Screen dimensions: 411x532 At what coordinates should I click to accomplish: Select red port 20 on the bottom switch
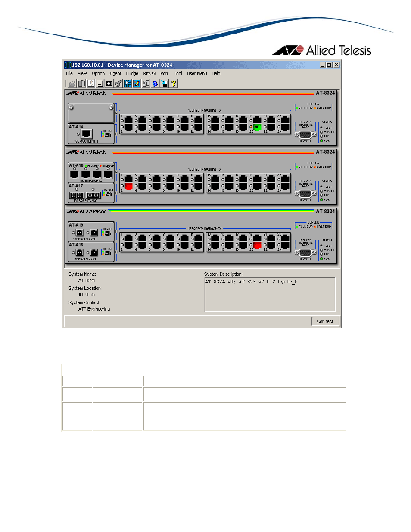[257, 246]
